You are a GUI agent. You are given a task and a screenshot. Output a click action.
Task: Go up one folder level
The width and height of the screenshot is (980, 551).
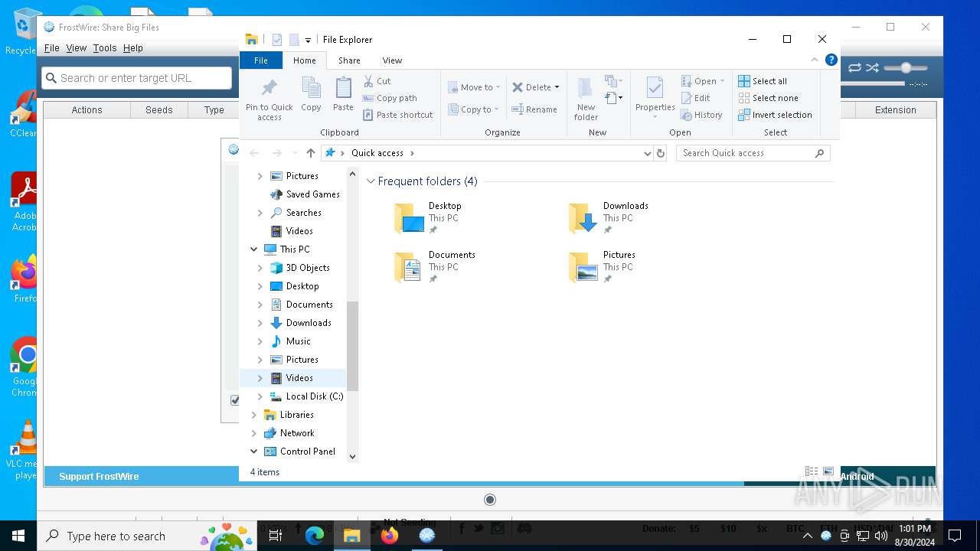310,153
